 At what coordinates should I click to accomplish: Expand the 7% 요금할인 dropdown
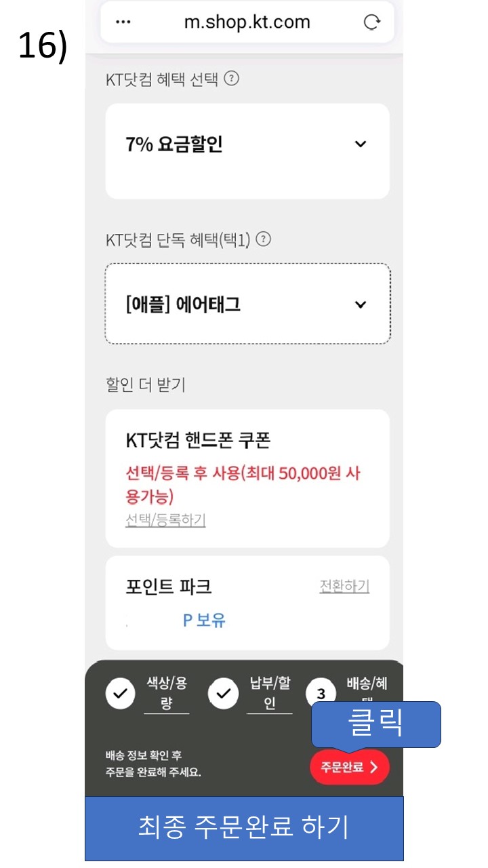click(x=247, y=151)
